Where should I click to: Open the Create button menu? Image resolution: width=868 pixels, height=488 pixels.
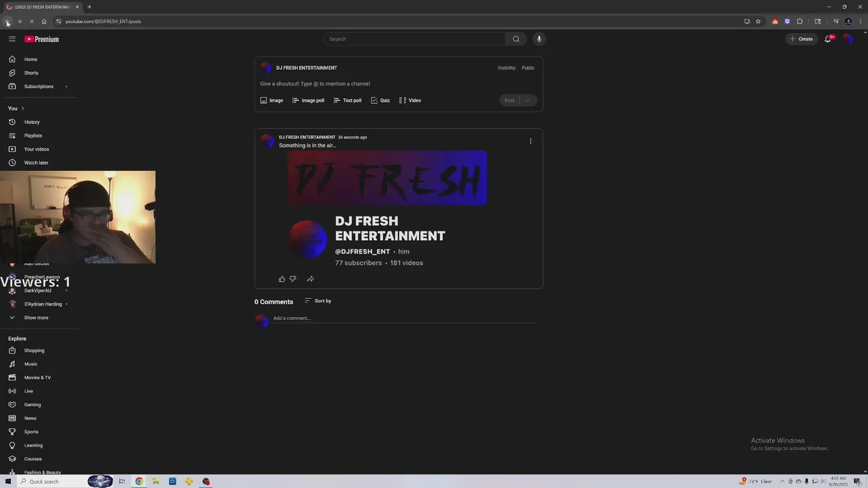(801, 39)
